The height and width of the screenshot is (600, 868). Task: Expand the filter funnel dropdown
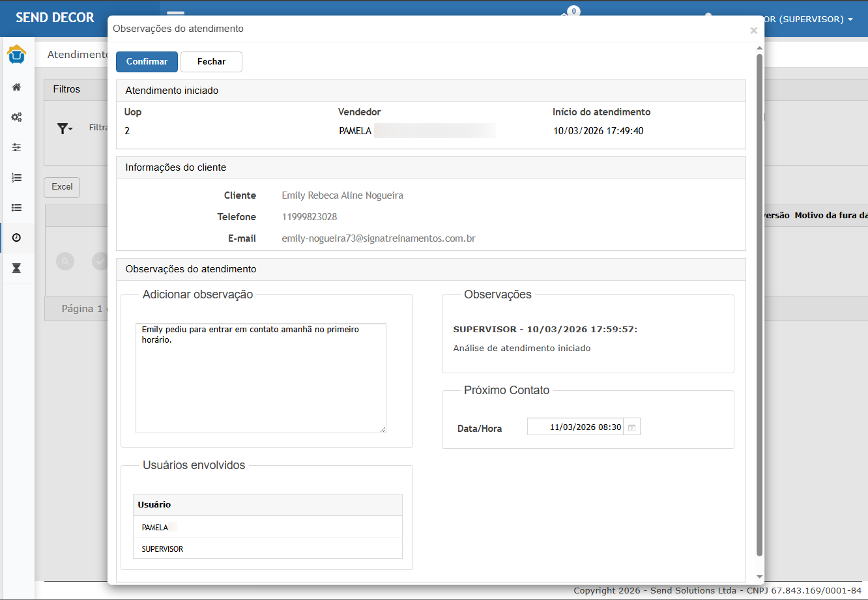click(65, 128)
